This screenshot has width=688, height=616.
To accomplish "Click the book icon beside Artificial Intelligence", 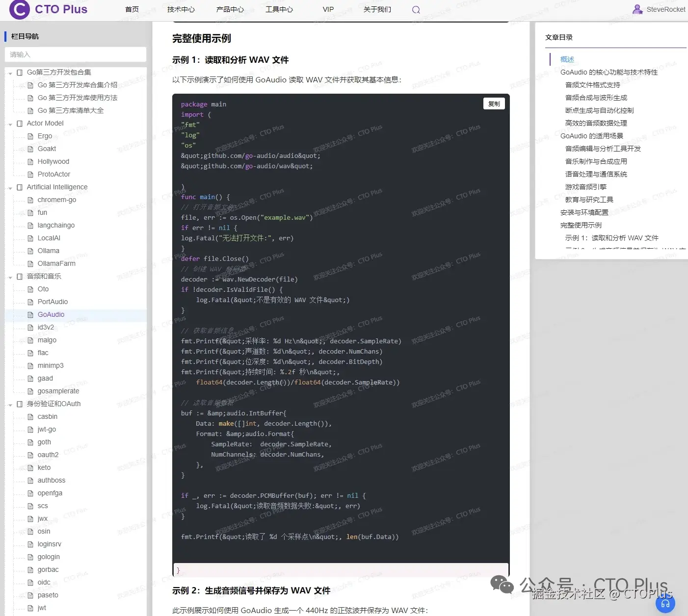I will [20, 187].
